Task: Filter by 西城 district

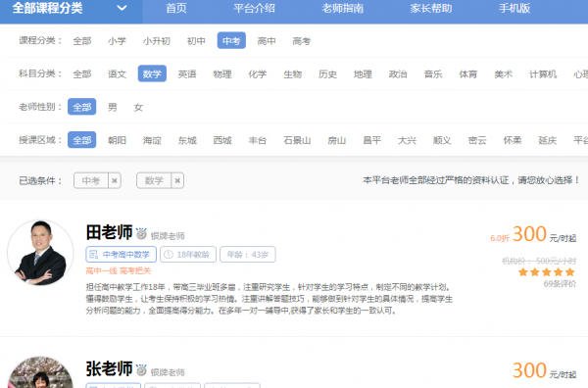Action: pyautogui.click(x=222, y=140)
